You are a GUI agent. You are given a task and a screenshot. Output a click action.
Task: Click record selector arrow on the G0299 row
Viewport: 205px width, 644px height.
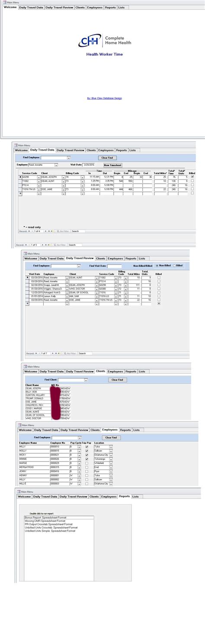pos(20,177)
